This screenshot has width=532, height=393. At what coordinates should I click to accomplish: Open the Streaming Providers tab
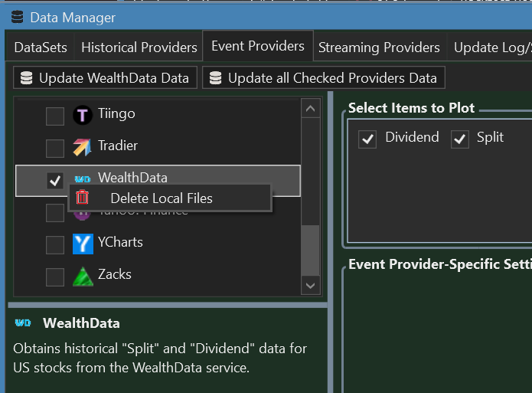[x=379, y=47]
